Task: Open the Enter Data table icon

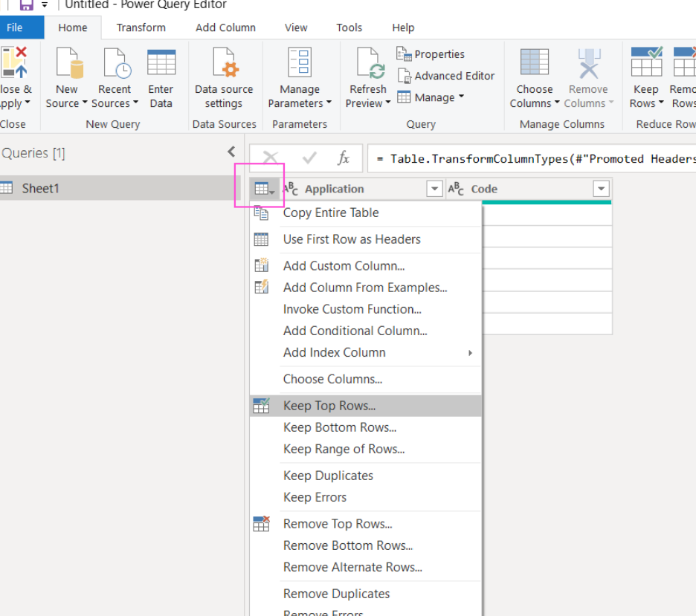Action: point(161,62)
